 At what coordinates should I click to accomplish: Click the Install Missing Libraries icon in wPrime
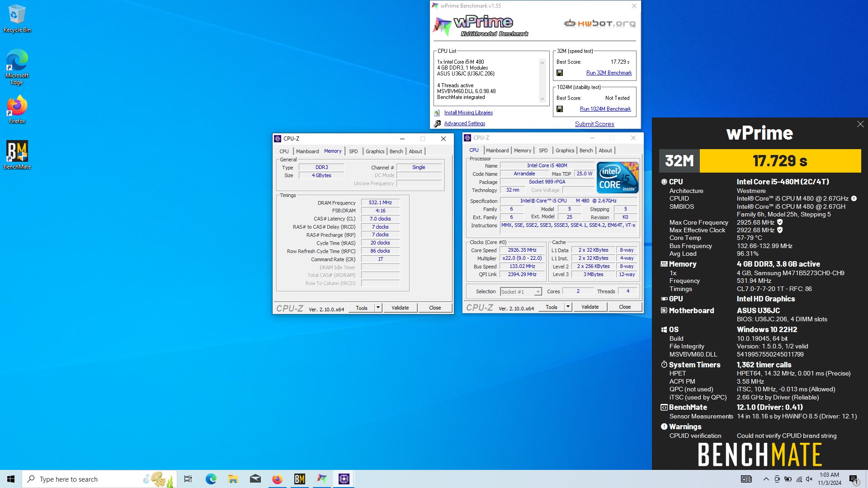437,113
